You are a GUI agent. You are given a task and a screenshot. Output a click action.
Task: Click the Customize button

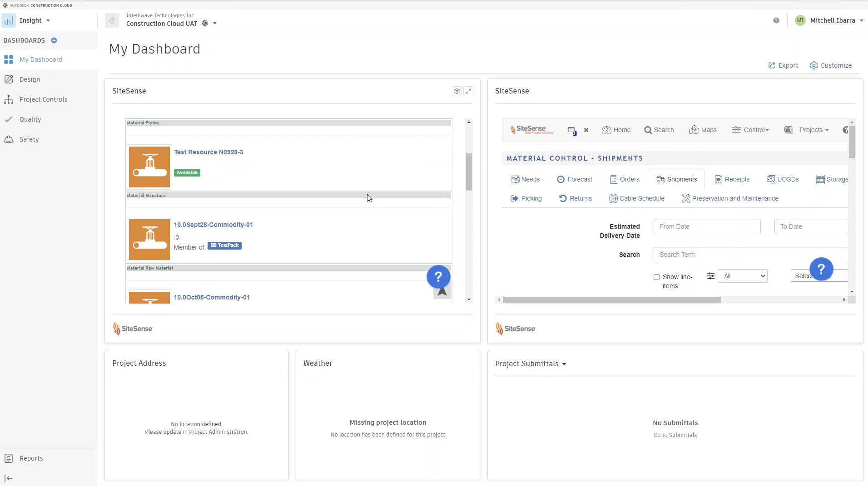tap(831, 65)
